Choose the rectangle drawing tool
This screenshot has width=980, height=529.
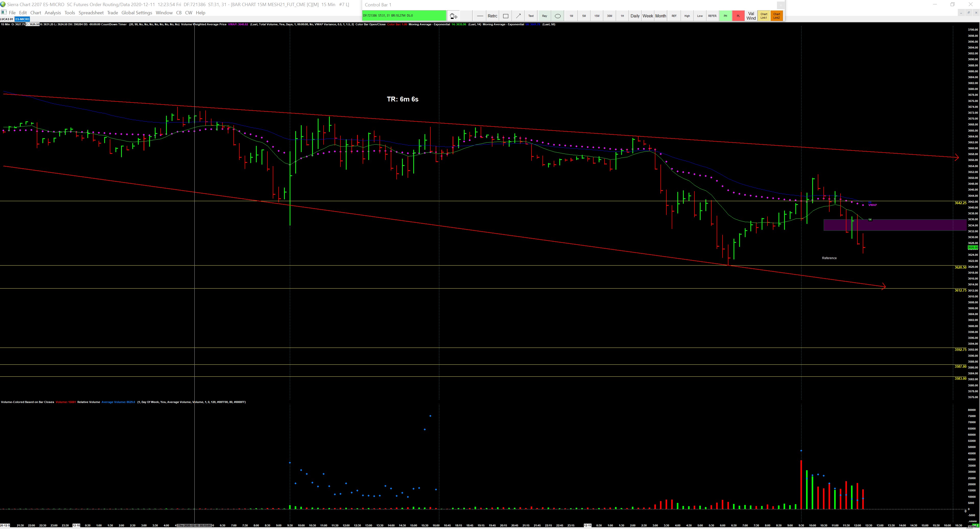[x=506, y=16]
